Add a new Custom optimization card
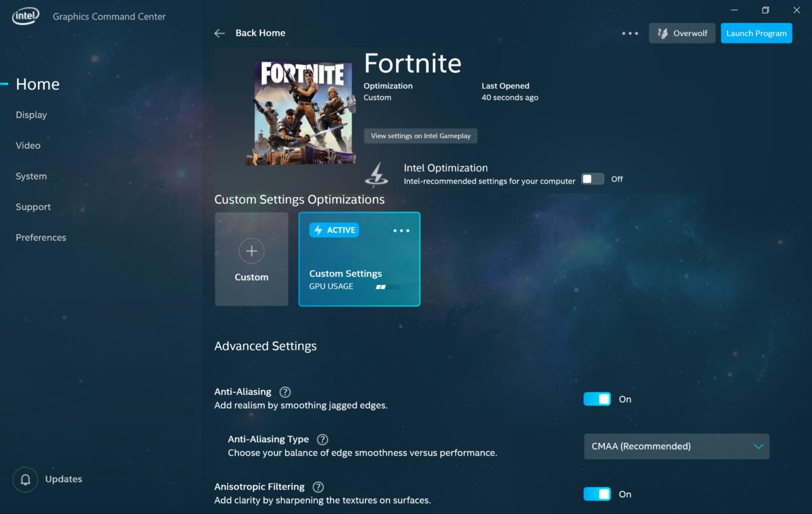Screen dimensions: 812x514 252,259
